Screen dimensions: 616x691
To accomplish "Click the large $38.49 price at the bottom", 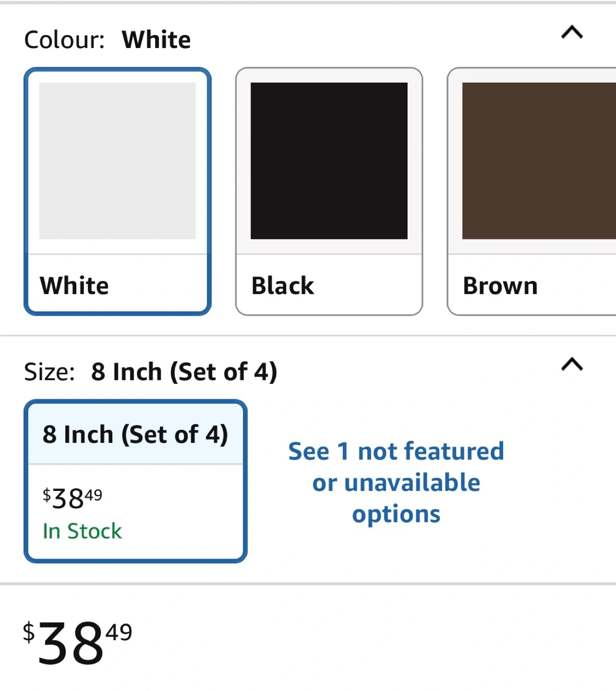I will 77,643.
